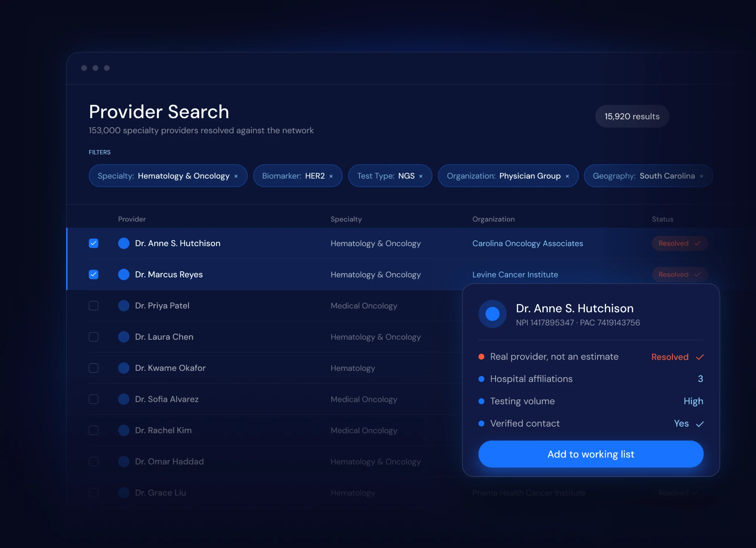Click Dr. Anne S. Hutchison row avatar

[x=124, y=243]
